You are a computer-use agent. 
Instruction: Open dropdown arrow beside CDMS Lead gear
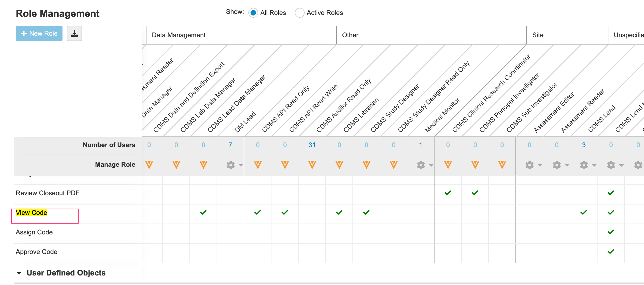(594, 165)
